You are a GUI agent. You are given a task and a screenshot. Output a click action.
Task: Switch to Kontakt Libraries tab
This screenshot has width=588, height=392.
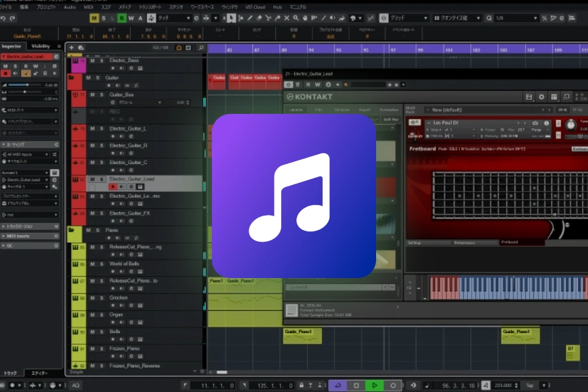coord(296,110)
